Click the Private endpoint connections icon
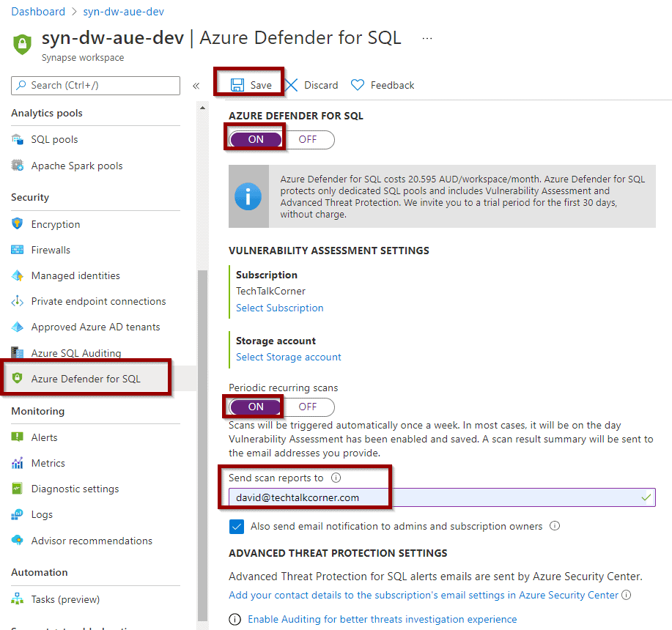 [17, 301]
